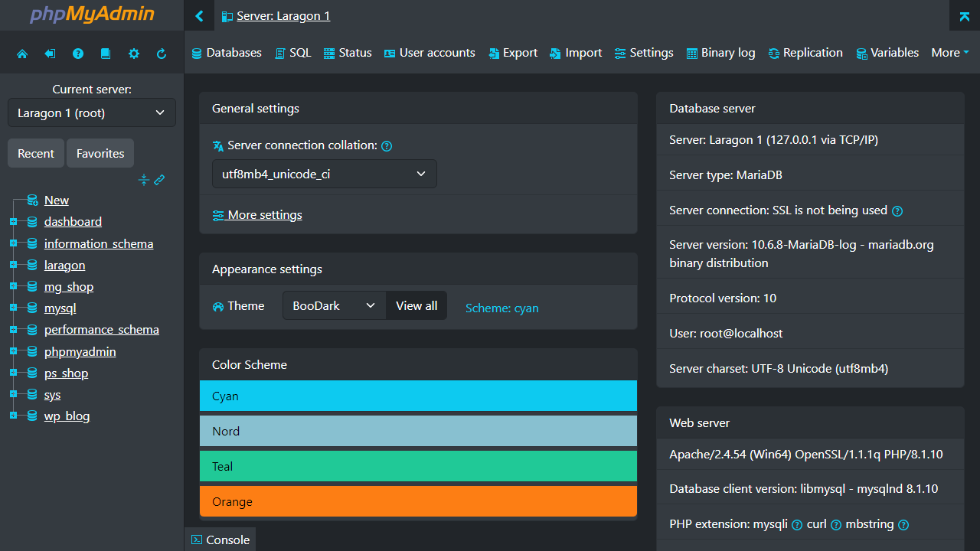980x551 pixels.
Task: Collapse the navigation sidebar with the chevron
Action: pyautogui.click(x=199, y=15)
